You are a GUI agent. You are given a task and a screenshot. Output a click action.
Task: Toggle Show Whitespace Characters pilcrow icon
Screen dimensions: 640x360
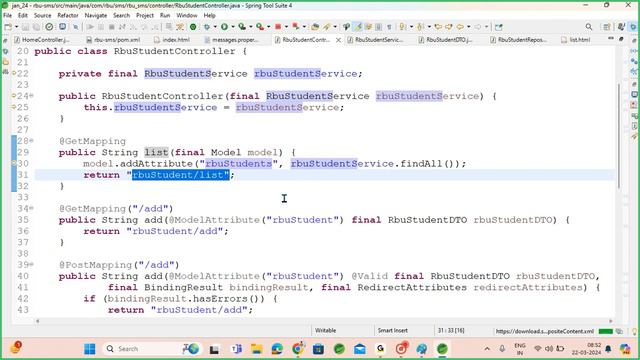pyautogui.click(x=389, y=27)
